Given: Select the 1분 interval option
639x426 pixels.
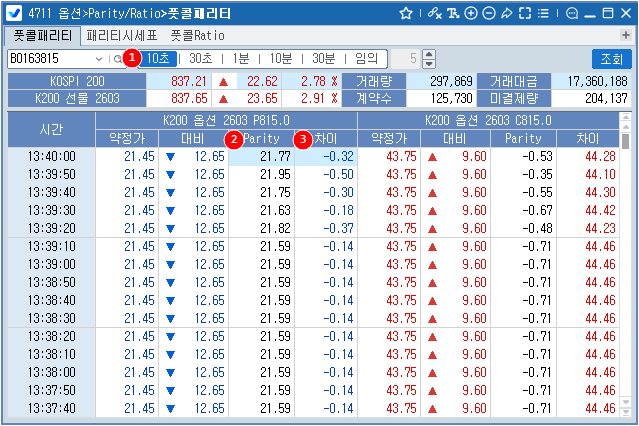Looking at the screenshot, I should click(x=239, y=58).
